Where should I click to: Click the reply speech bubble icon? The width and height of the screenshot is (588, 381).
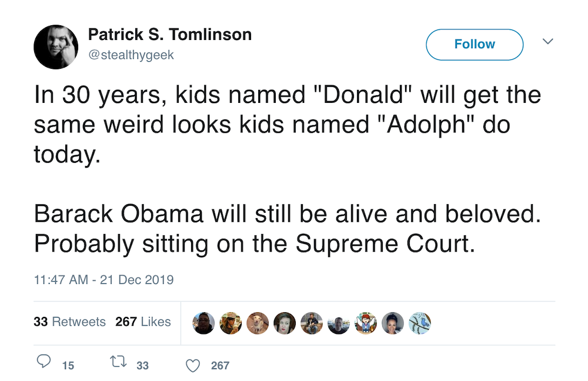pyautogui.click(x=44, y=362)
